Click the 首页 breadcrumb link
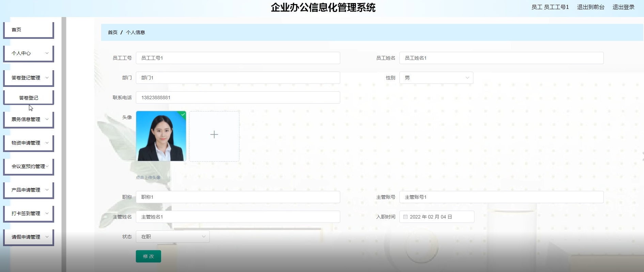This screenshot has height=272, width=644. click(113, 32)
